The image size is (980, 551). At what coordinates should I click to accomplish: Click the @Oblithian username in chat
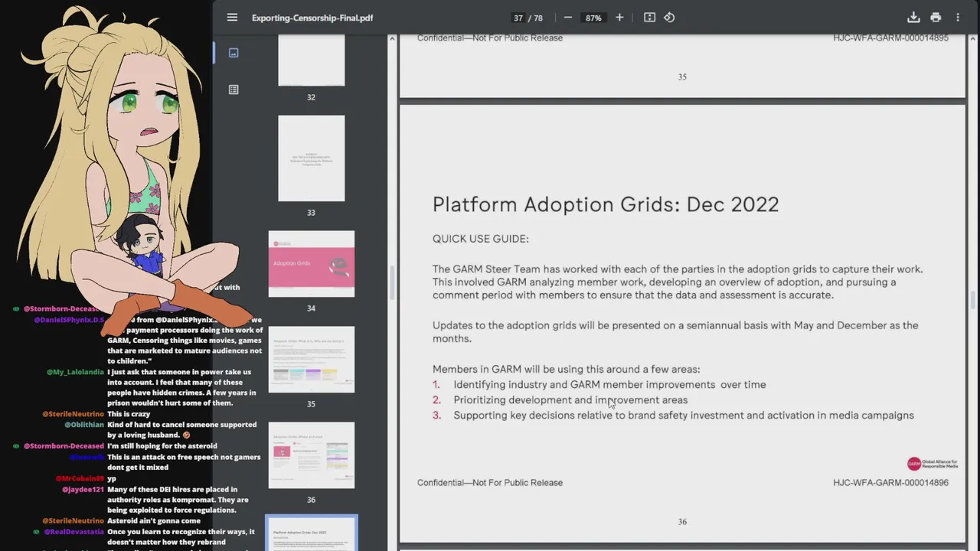[x=84, y=425]
